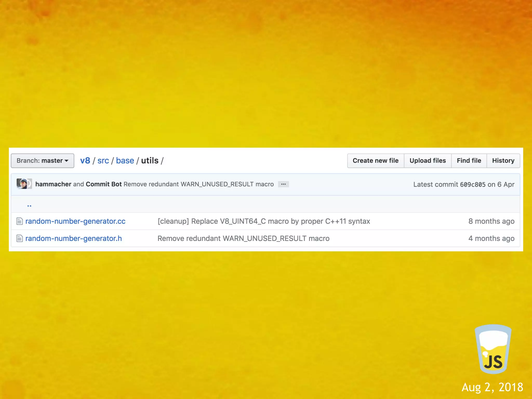
Task: Open latest commit hash 609c805
Action: [473, 184]
